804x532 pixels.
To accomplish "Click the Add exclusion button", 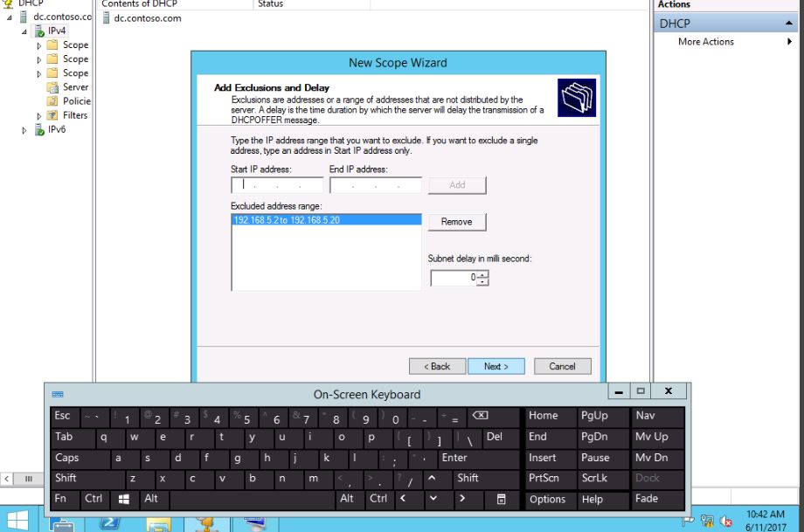I will coord(457,185).
